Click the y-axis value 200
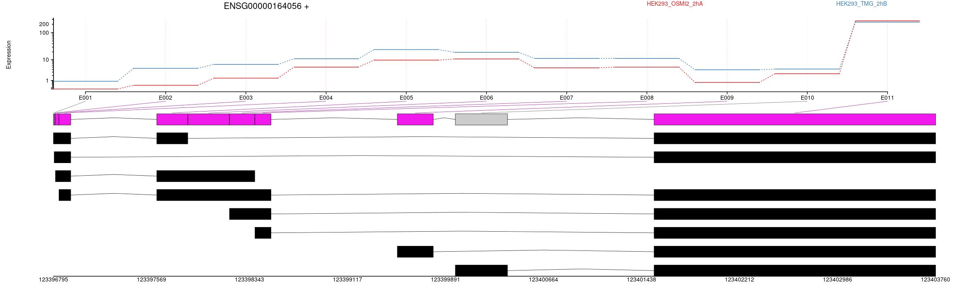Image resolution: width=980 pixels, height=286 pixels. click(x=44, y=24)
